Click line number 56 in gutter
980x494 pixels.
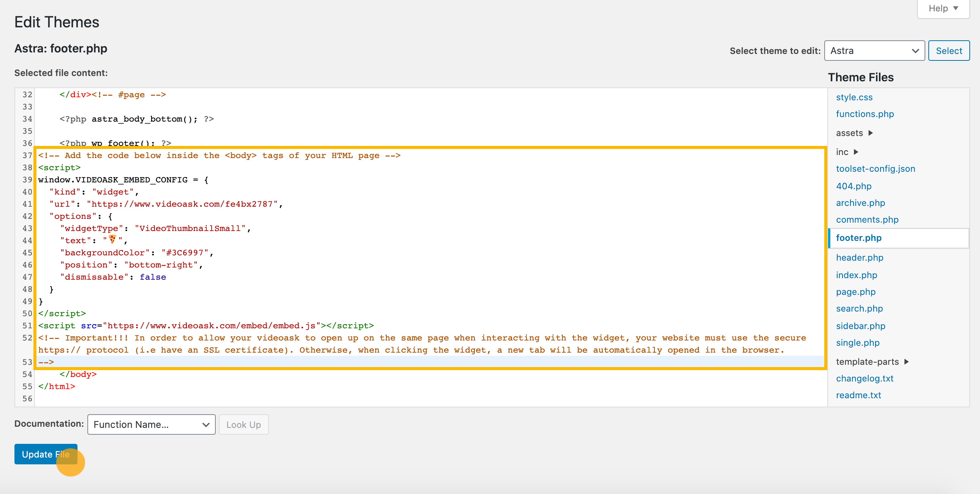point(27,399)
